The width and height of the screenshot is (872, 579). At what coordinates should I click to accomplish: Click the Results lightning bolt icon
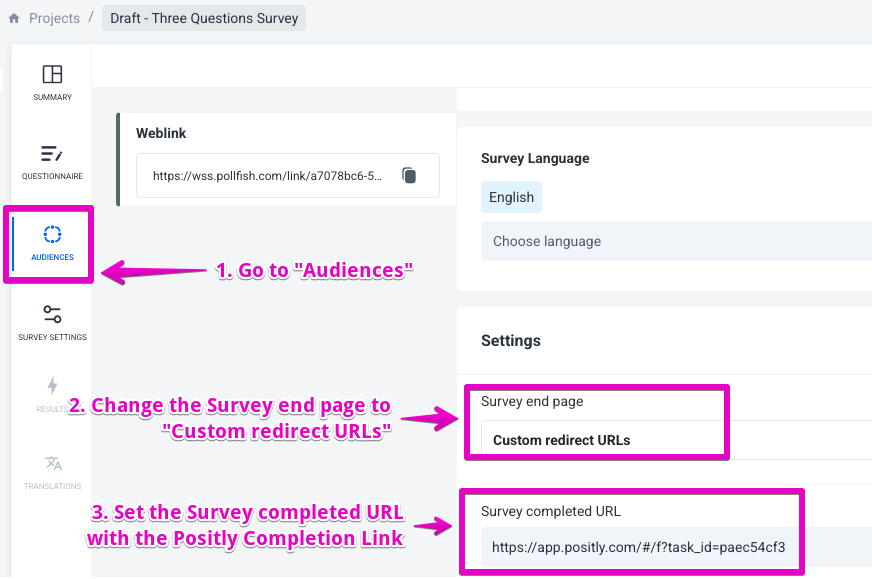coord(53,386)
